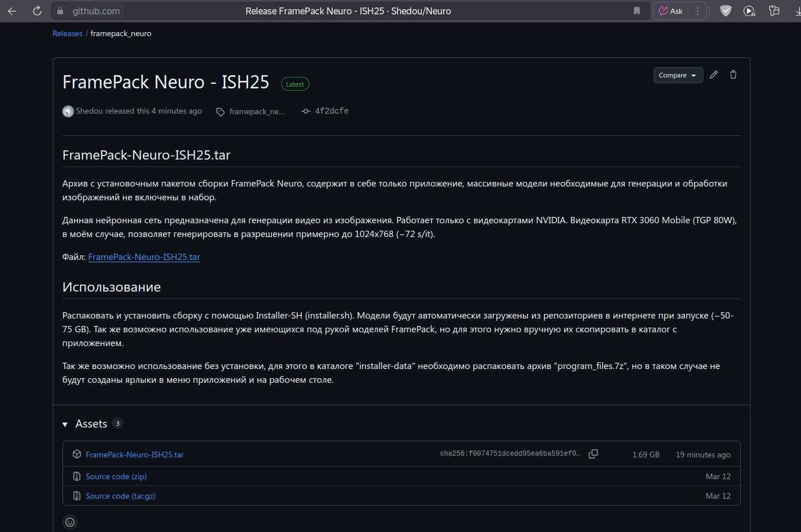Click the commit icon before 4f2dcfe

(306, 111)
